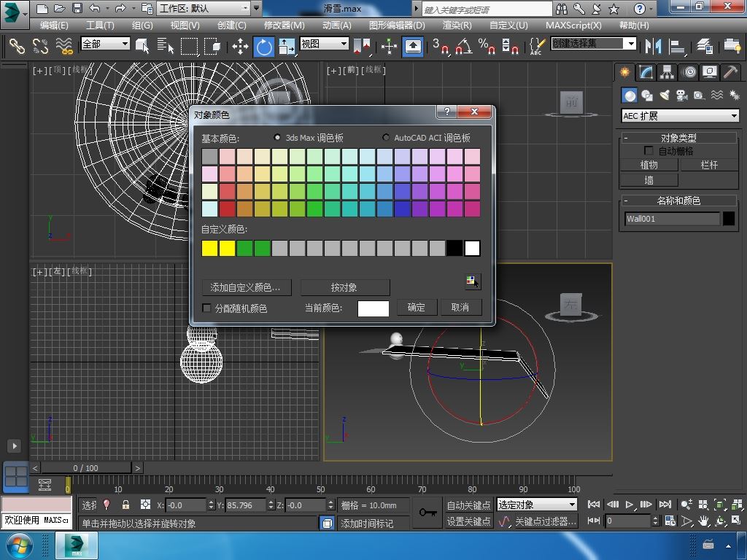747x560 pixels.
Task: Pick the Rectangular Selection Region tool
Action: [x=189, y=46]
